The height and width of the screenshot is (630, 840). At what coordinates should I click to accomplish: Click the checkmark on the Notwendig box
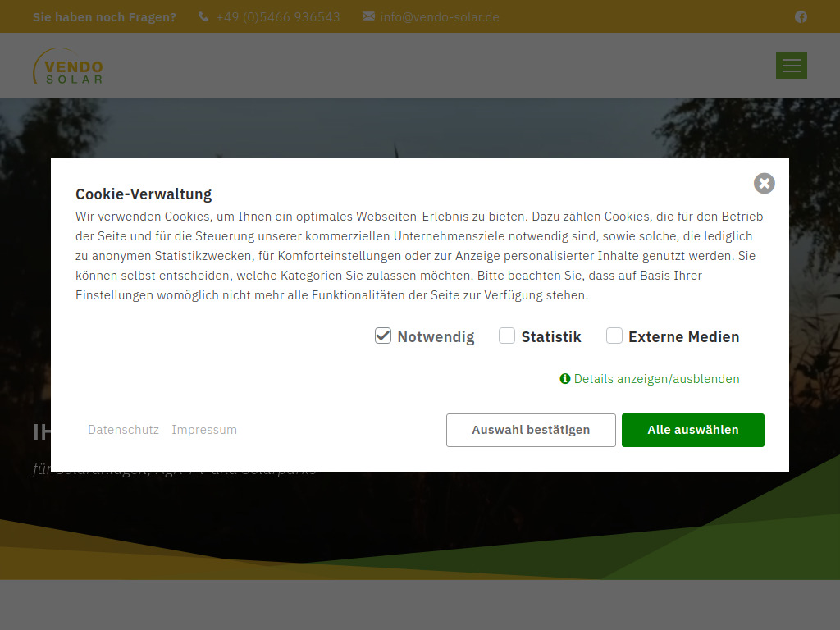point(382,335)
